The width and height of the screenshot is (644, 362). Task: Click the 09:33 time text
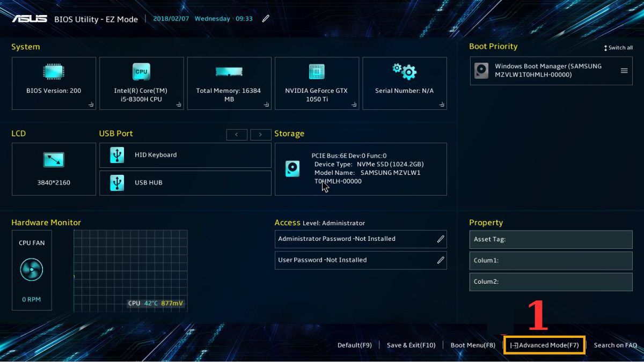coord(244,19)
